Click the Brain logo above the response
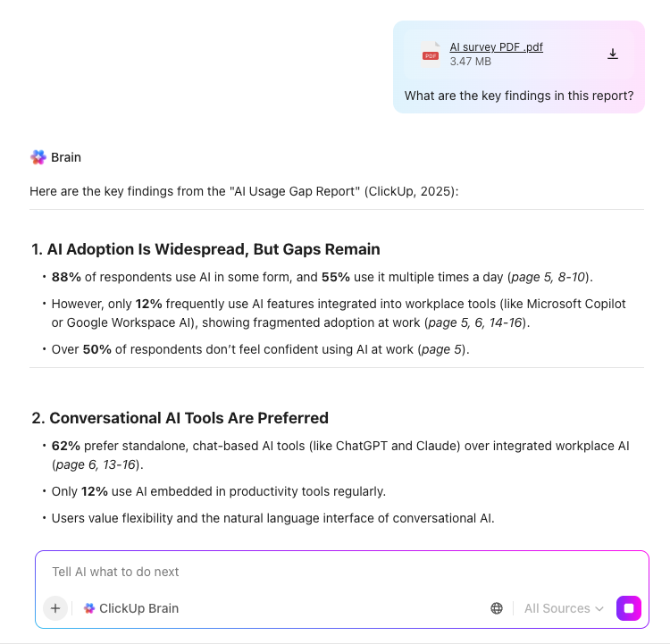This screenshot has height=644, width=670. [38, 157]
